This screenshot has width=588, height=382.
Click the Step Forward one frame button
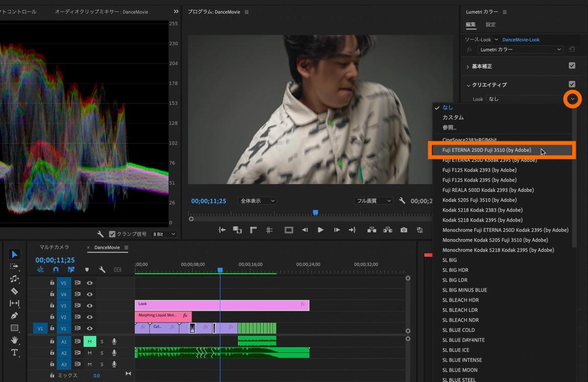337,230
